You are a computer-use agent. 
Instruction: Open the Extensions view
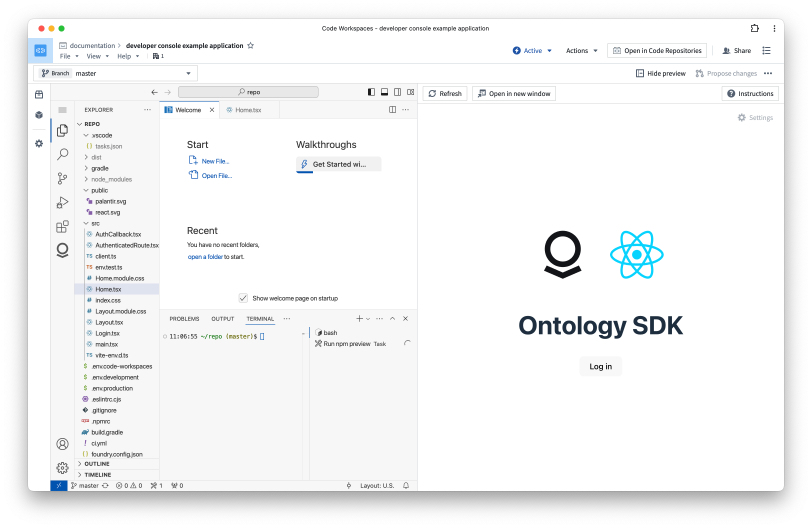(x=63, y=226)
